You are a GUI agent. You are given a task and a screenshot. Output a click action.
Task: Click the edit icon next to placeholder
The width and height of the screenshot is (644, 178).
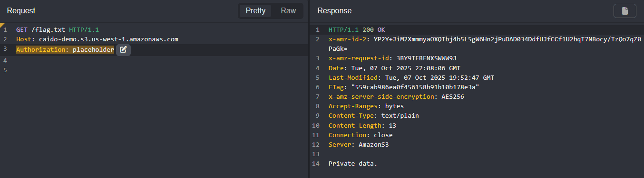tap(123, 49)
